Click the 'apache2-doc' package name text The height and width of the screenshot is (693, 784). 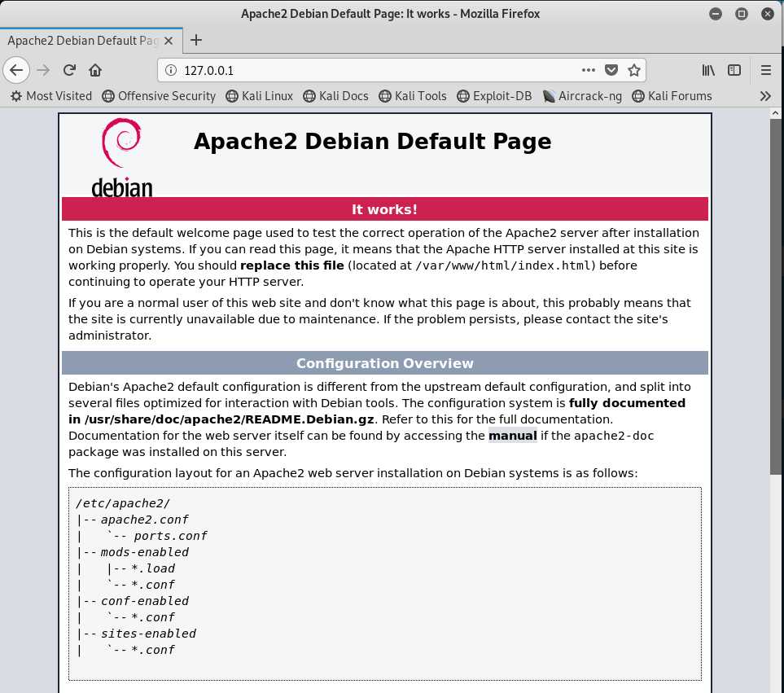click(614, 436)
